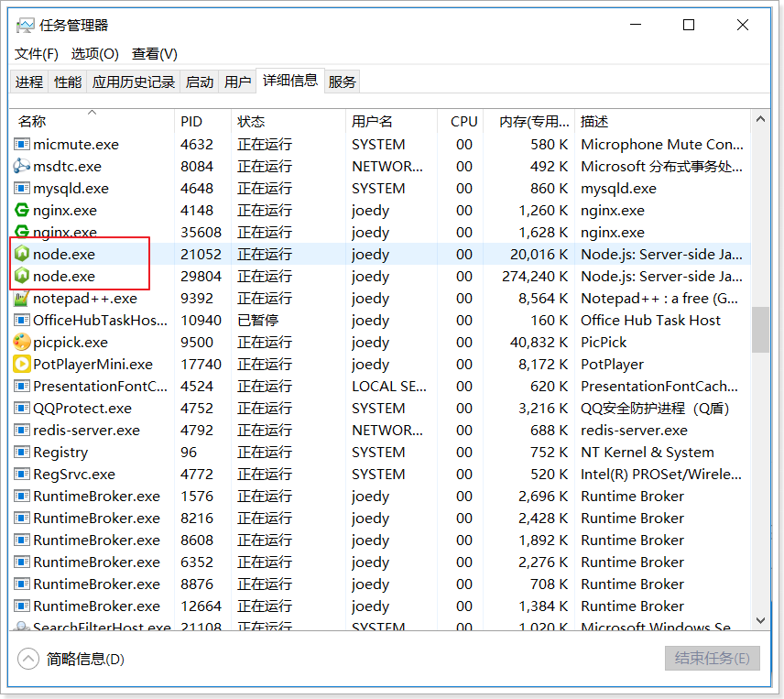Click the description "Intel(R) PROSet/Wirele..."

click(661, 475)
